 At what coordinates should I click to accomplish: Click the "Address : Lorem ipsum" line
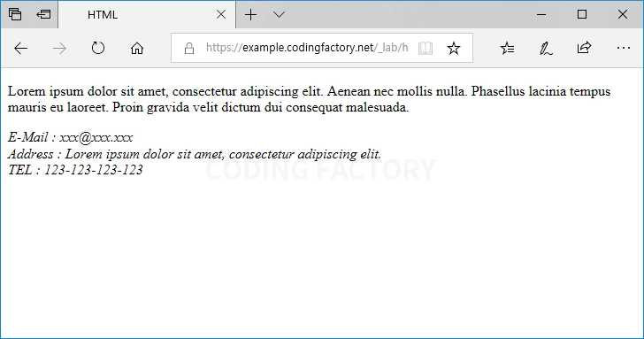point(195,154)
